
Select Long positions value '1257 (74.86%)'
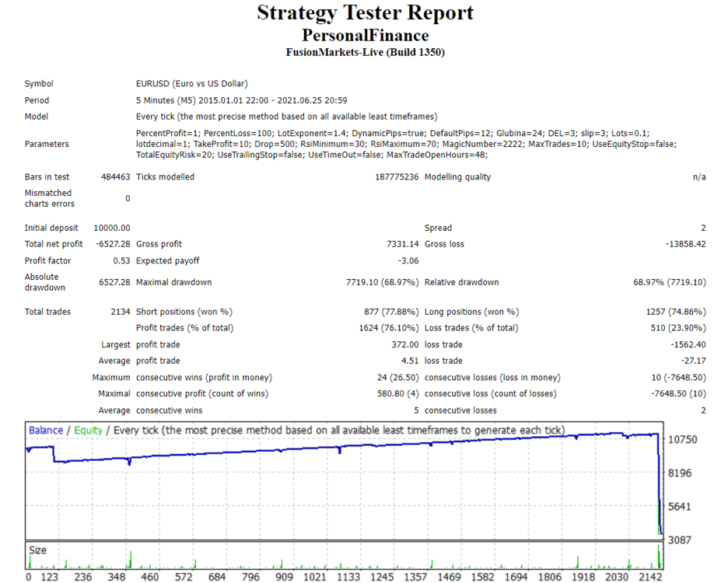(x=676, y=312)
